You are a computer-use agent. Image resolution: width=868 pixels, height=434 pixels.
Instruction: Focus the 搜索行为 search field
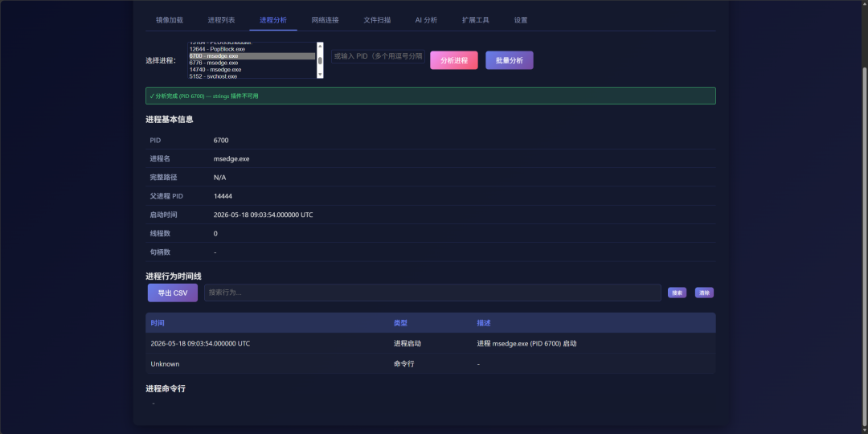pyautogui.click(x=432, y=293)
